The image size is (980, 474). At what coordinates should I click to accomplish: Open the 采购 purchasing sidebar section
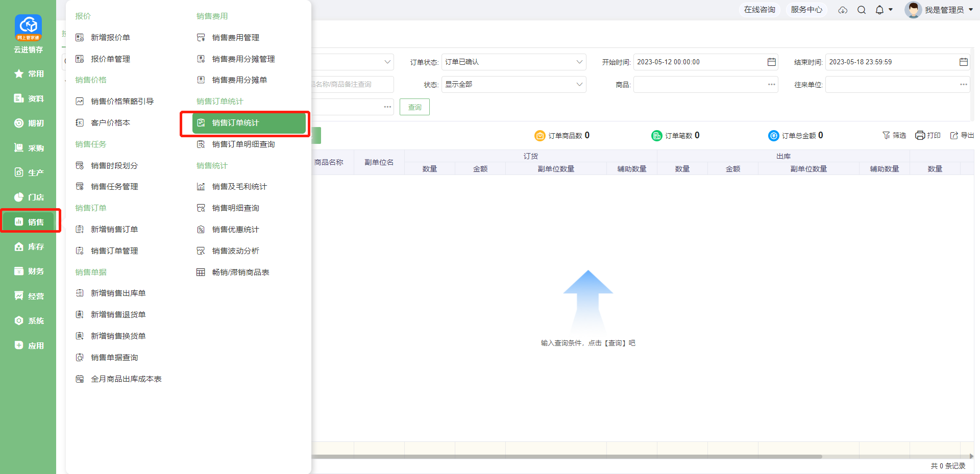28,148
